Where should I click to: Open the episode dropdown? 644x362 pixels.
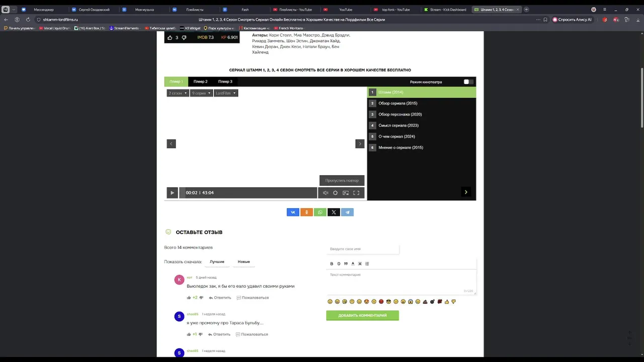click(x=201, y=93)
